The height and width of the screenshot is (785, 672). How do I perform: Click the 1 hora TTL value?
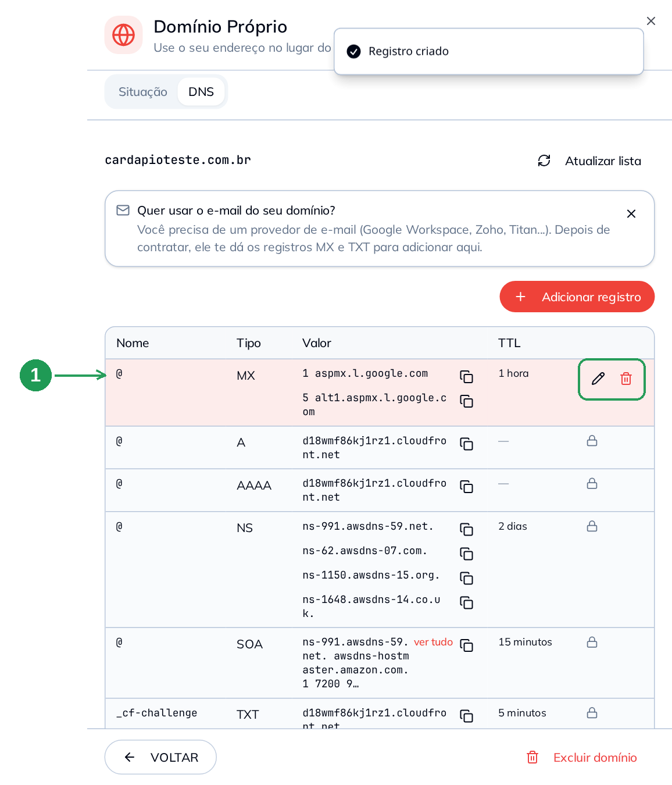pos(513,373)
